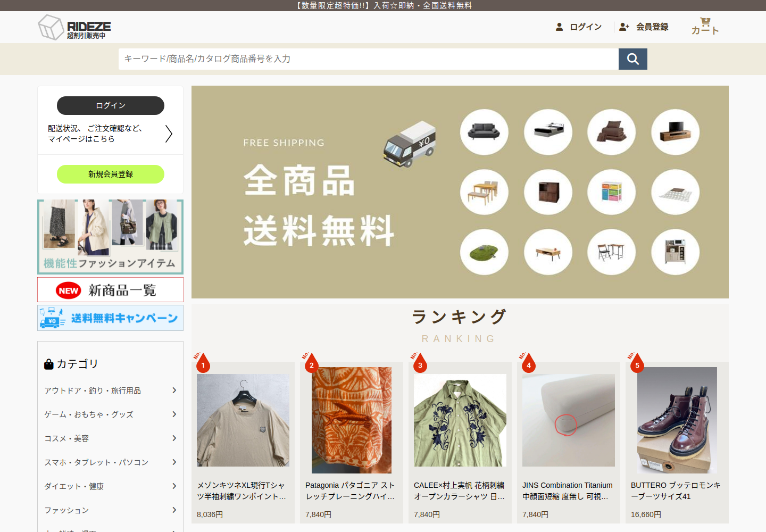
Task: Select the kotatsu rug circle icon
Action: tap(676, 192)
